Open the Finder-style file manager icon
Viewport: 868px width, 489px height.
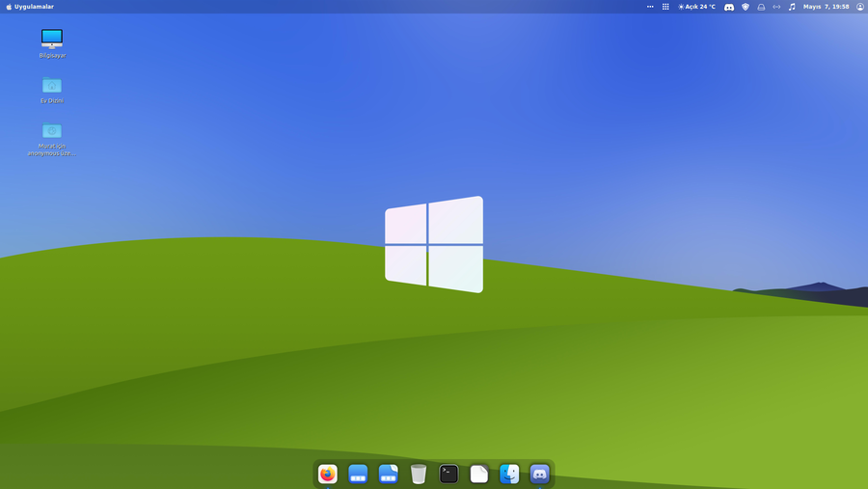[509, 474]
